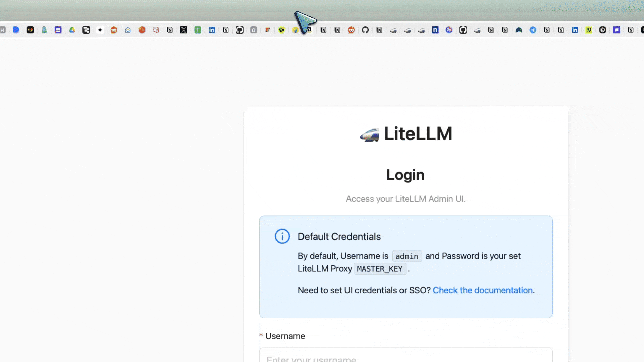Screen dimensions: 644x362
Task: Click the blue info icon in Default Credentials
Action: pos(282,237)
